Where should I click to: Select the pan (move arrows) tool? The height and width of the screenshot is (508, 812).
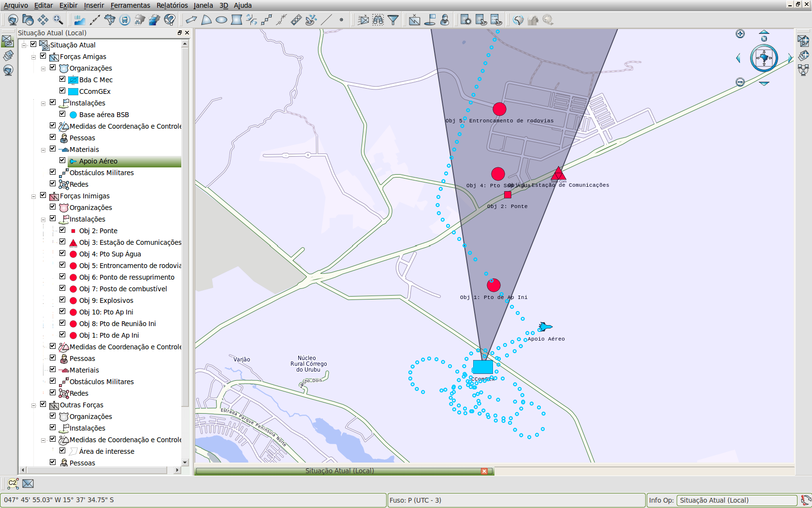(43, 20)
